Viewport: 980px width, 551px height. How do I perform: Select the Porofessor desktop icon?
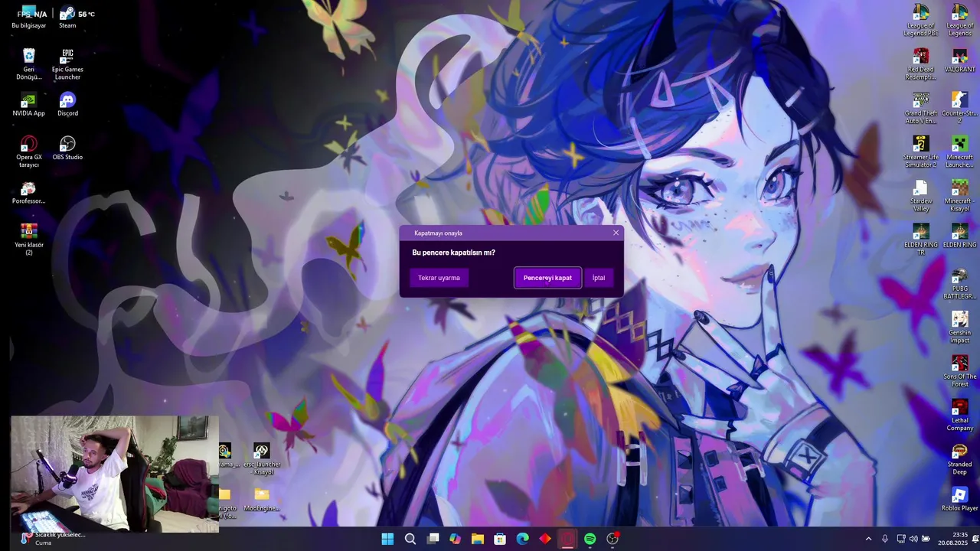29,193
